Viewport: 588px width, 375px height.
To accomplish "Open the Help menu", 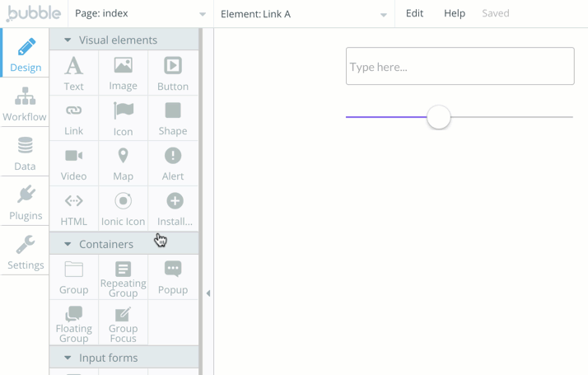I will click(x=455, y=13).
